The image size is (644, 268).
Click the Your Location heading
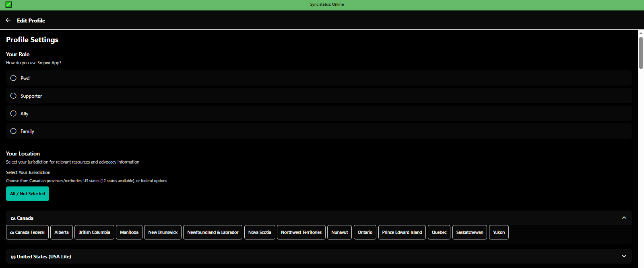pyautogui.click(x=23, y=153)
